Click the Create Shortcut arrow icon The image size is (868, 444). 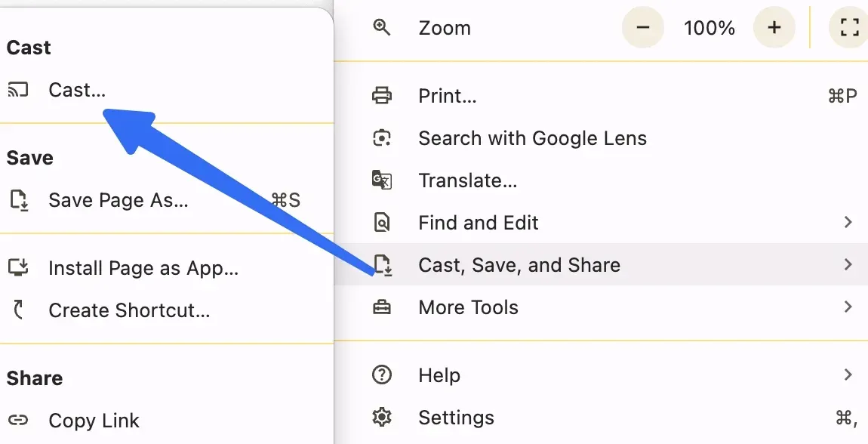point(18,310)
